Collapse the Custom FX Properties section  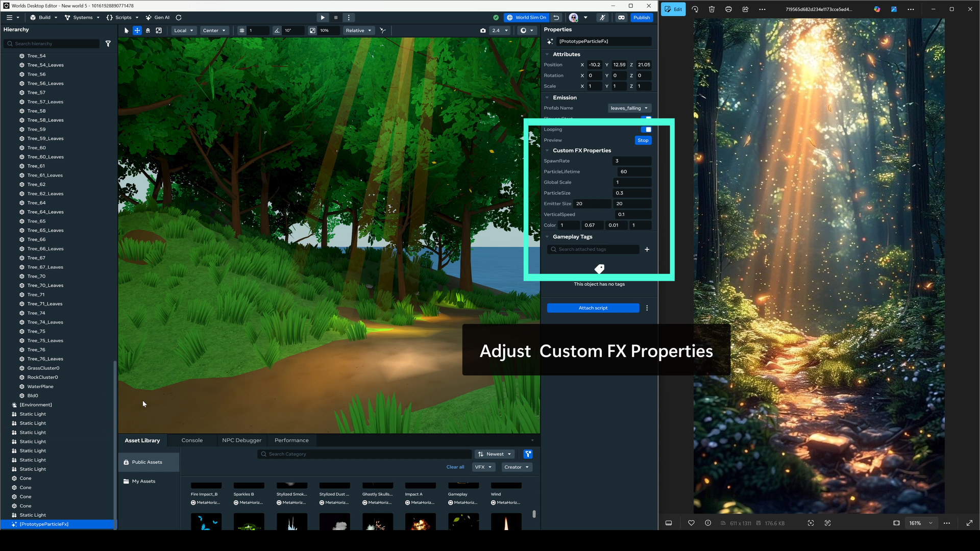[548, 150]
